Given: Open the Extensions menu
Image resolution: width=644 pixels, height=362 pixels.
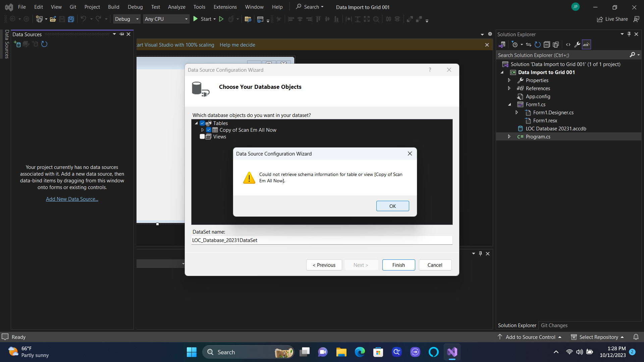Looking at the screenshot, I should tap(225, 7).
